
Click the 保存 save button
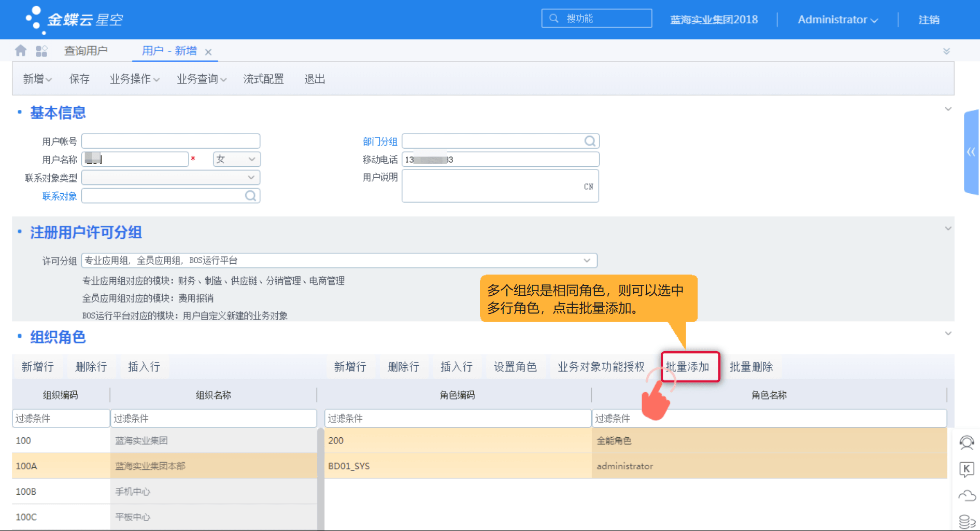pos(79,78)
